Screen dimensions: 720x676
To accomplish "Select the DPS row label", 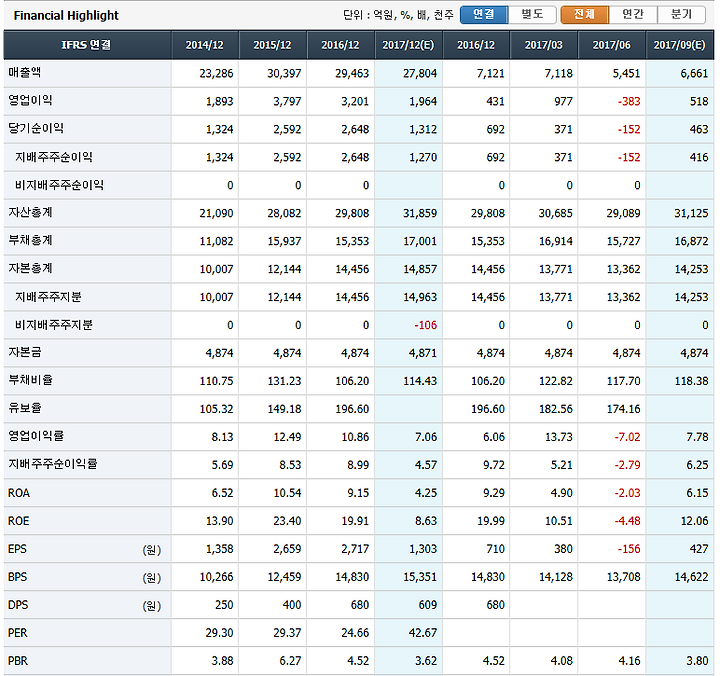I will (18, 605).
